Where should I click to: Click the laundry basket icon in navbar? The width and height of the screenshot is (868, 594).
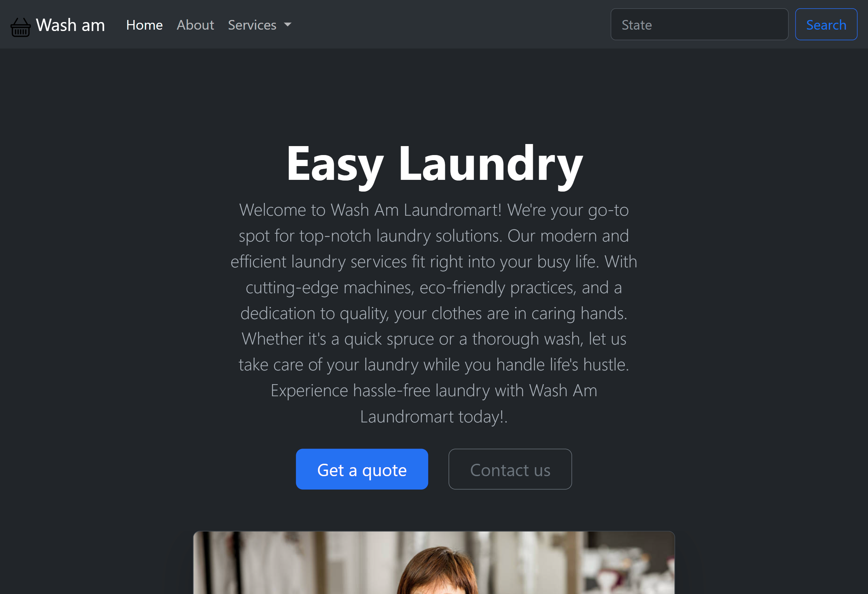(x=20, y=24)
